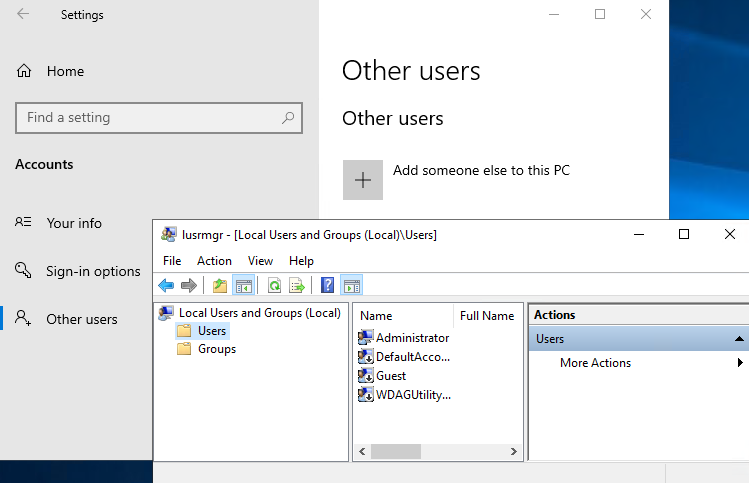Expand More Actions submenu arrow
This screenshot has width=749, height=483.
pos(740,363)
